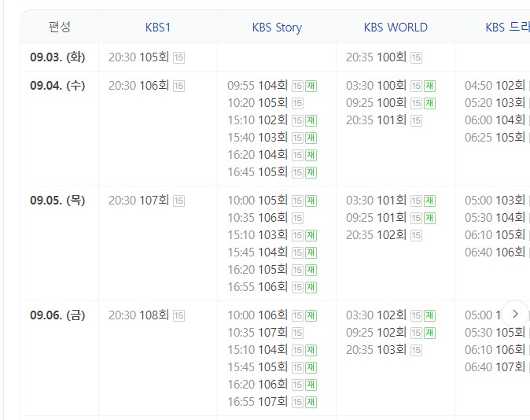Viewport: 530px width, 420px height.
Task: Show more channels with the right chevron arrow
Action: click(515, 313)
